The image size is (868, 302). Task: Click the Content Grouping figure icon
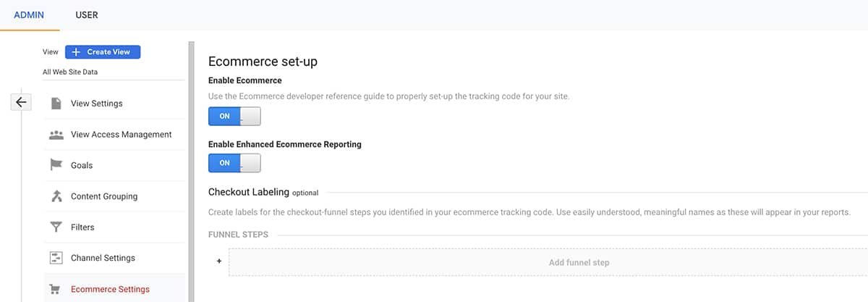pos(56,196)
